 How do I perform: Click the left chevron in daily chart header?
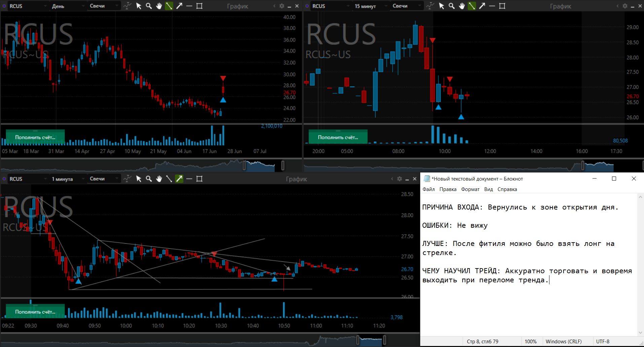274,6
